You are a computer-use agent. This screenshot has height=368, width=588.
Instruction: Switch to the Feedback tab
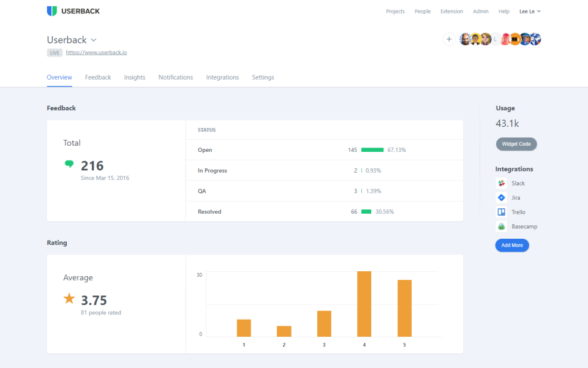[x=98, y=77]
